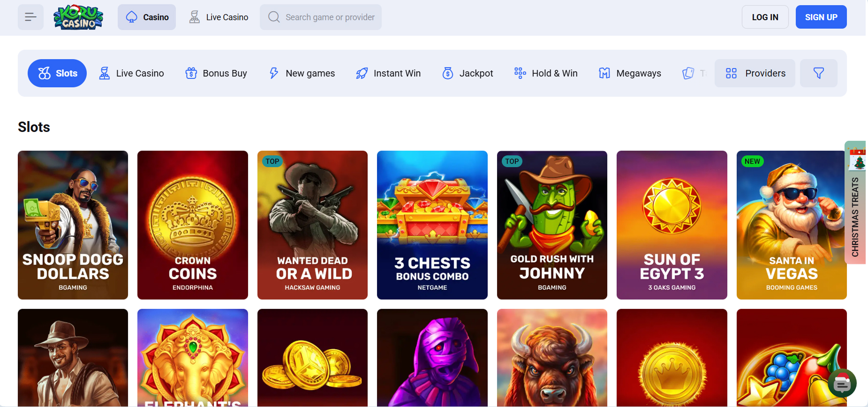868x407 pixels.
Task: Select the Slots category tab
Action: click(57, 73)
